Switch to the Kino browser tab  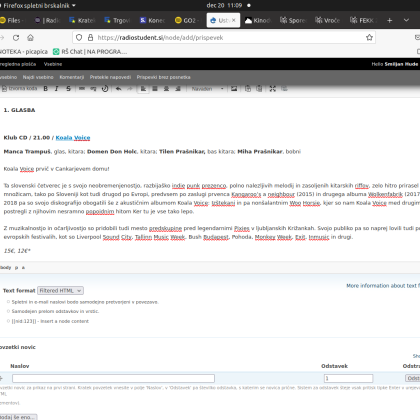pyautogui.click(x=257, y=20)
